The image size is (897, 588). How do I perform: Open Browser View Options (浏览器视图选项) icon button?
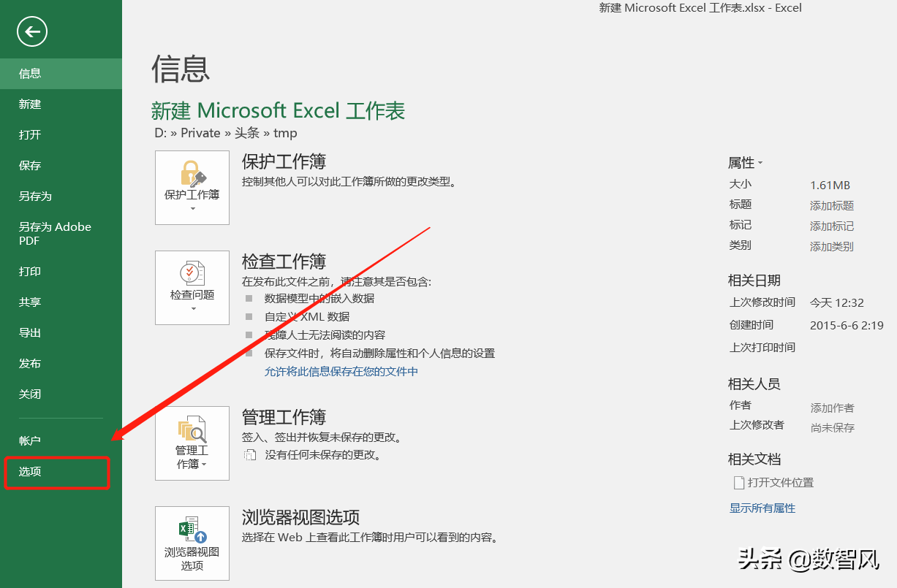[x=192, y=543]
